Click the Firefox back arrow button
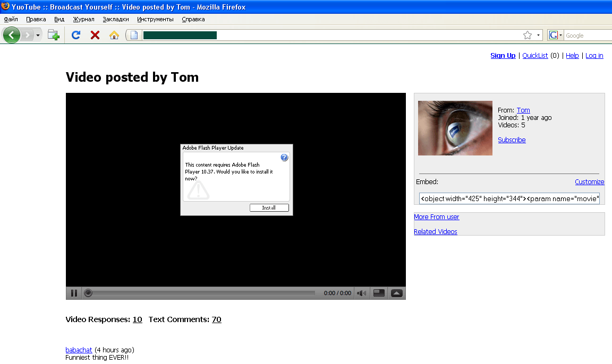This screenshot has width=612, height=364. pos(11,35)
